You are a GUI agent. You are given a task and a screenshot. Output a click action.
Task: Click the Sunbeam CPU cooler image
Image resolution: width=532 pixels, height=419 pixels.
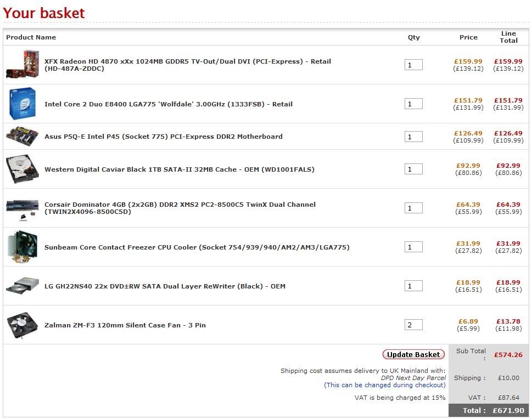click(23, 247)
